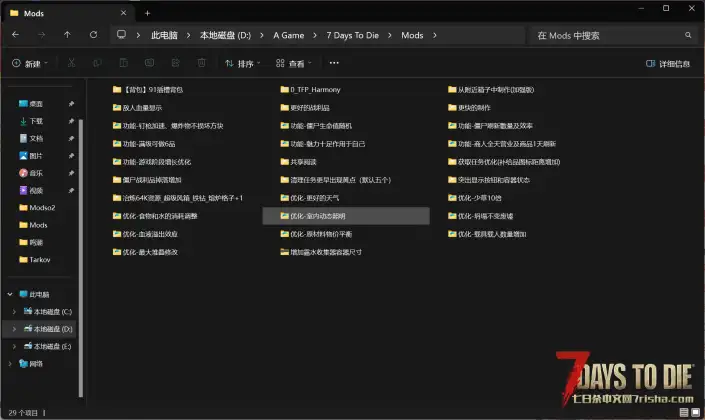The width and height of the screenshot is (705, 420).
Task: Open 文档 in the sidebar
Action: coord(31,139)
